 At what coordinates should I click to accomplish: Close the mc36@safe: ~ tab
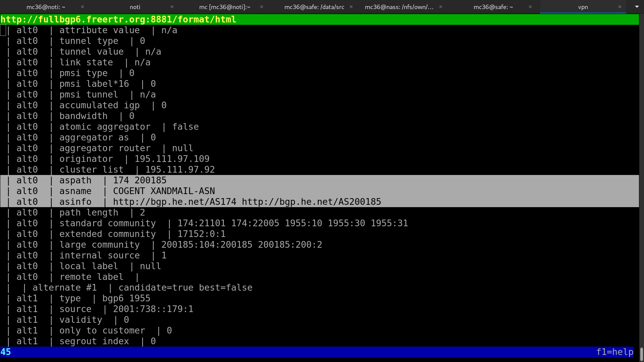pyautogui.click(x=530, y=7)
